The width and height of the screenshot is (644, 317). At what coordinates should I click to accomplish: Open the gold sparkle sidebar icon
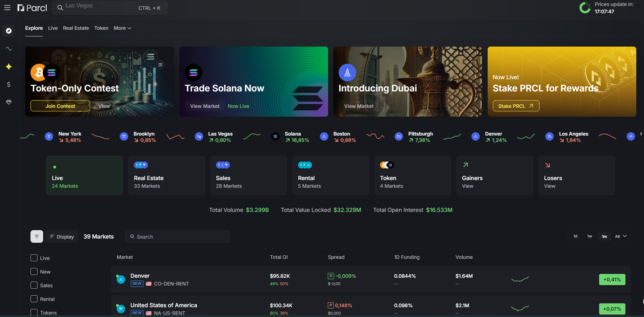pyautogui.click(x=9, y=67)
